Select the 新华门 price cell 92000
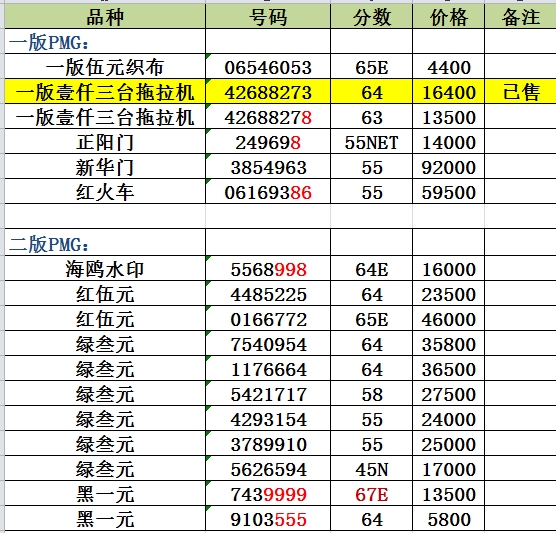Image resolution: width=556 pixels, height=533 pixels. [448, 166]
